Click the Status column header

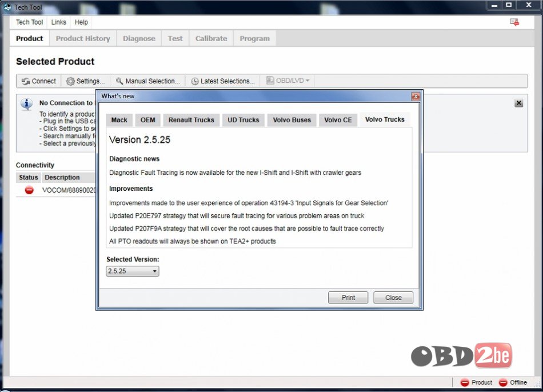(29, 177)
